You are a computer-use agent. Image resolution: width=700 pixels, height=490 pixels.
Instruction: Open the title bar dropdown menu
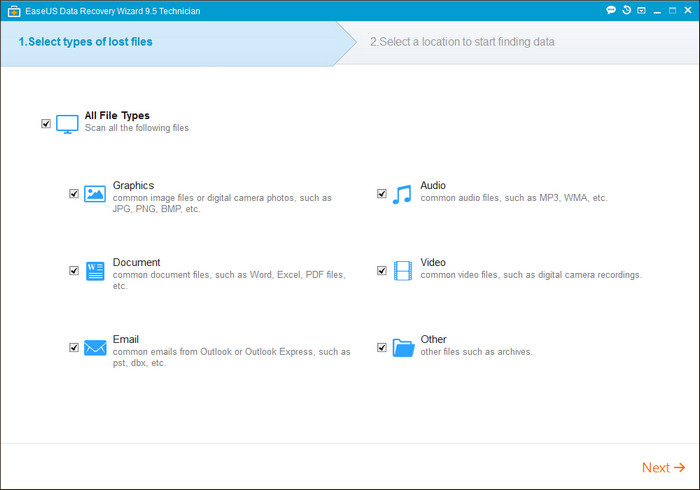[x=641, y=10]
